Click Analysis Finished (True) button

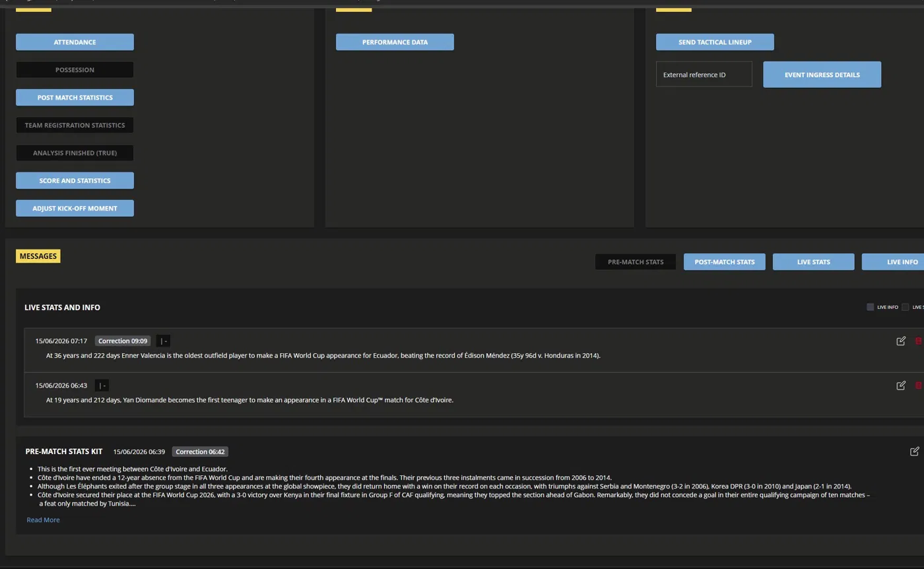point(75,153)
